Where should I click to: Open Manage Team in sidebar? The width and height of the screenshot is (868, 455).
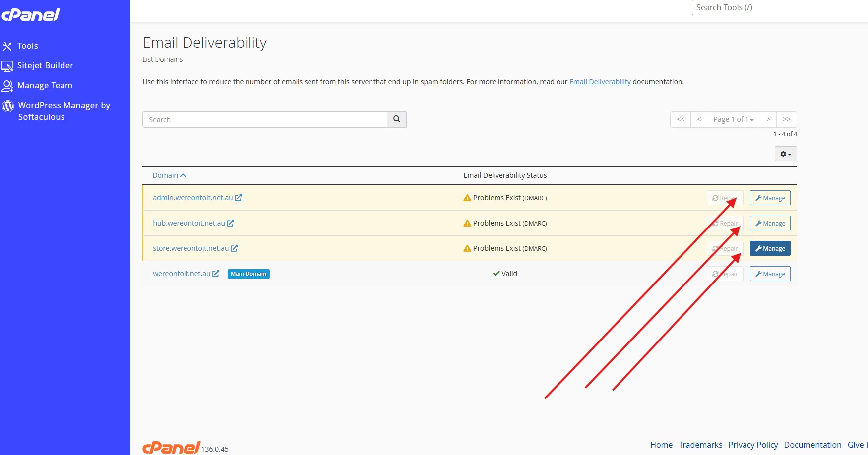click(45, 85)
